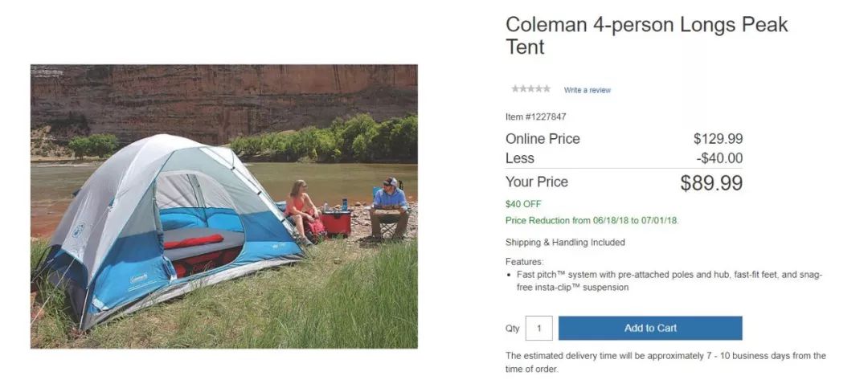Click the $89.99 Your Price value

tap(711, 183)
